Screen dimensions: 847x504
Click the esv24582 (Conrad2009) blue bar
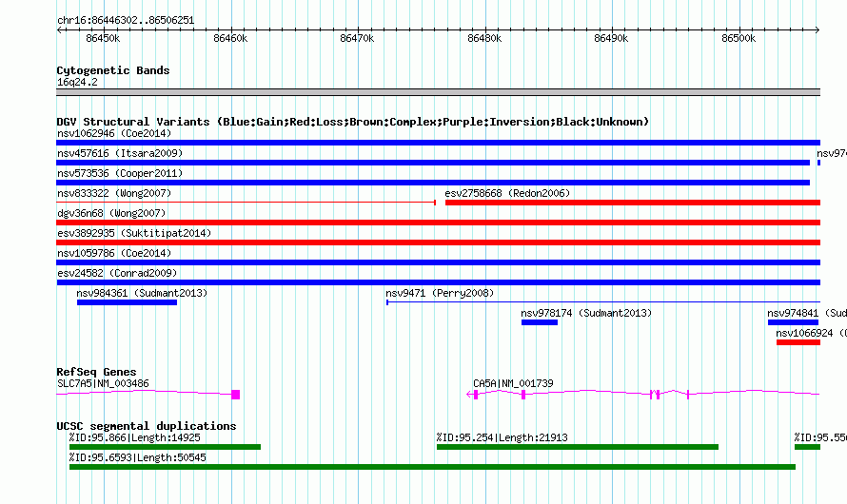(438, 282)
